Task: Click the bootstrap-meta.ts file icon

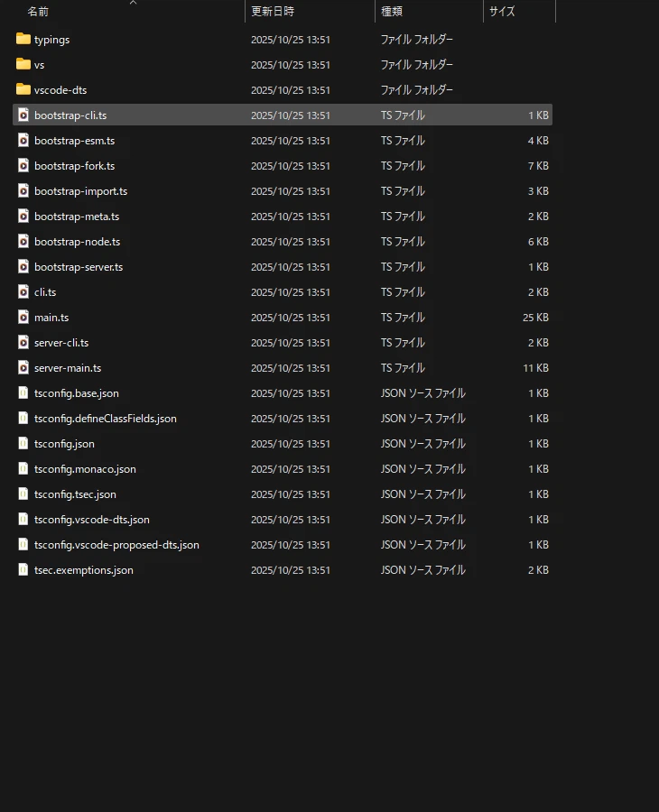Action: pos(23,216)
